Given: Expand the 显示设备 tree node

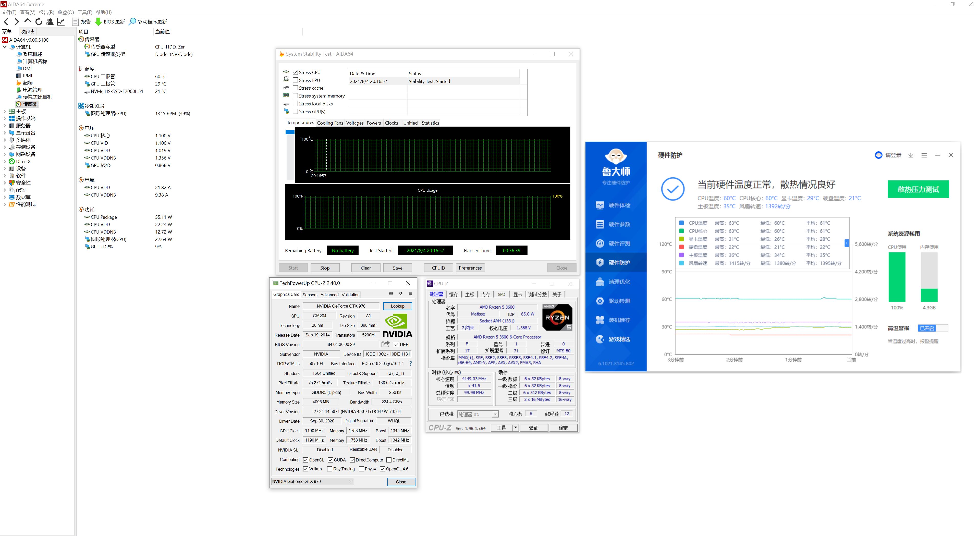Looking at the screenshot, I should [5, 133].
